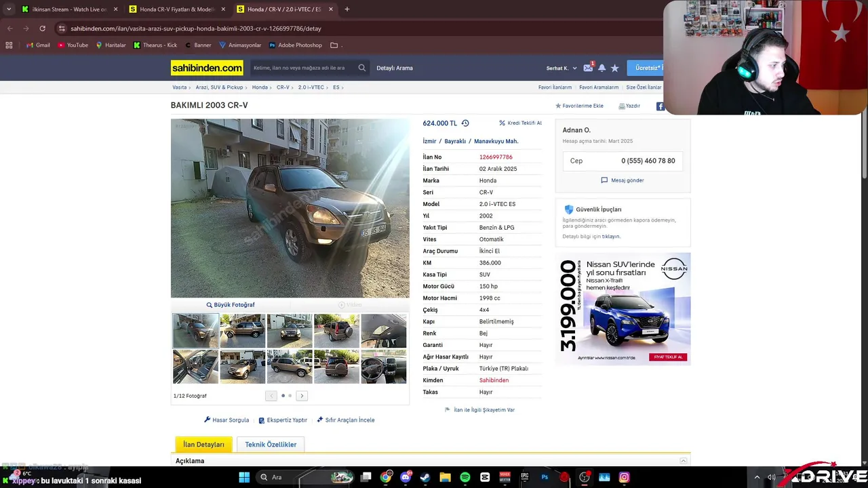The width and height of the screenshot is (868, 488).
Task: Open Discord from the taskbar
Action: tap(406, 477)
